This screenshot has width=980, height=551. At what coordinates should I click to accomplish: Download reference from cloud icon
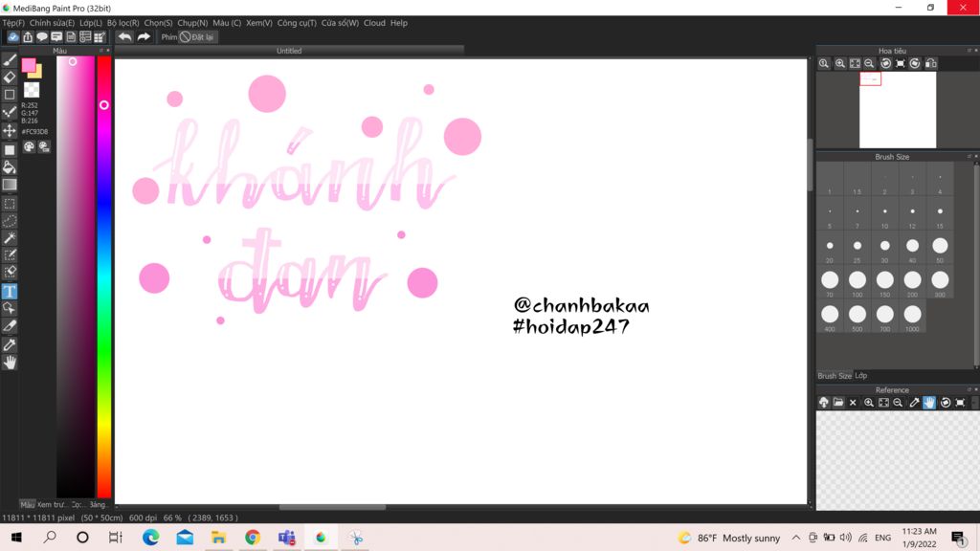coord(824,403)
